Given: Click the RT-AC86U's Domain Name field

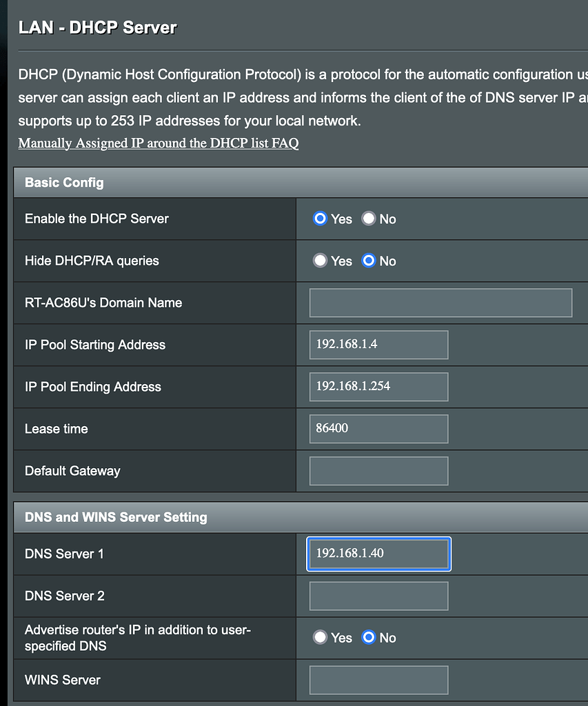Looking at the screenshot, I should point(440,303).
